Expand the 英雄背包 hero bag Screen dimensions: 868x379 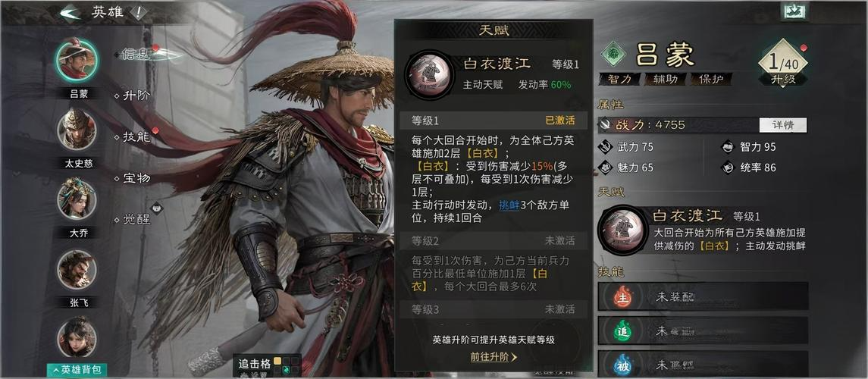point(77,369)
